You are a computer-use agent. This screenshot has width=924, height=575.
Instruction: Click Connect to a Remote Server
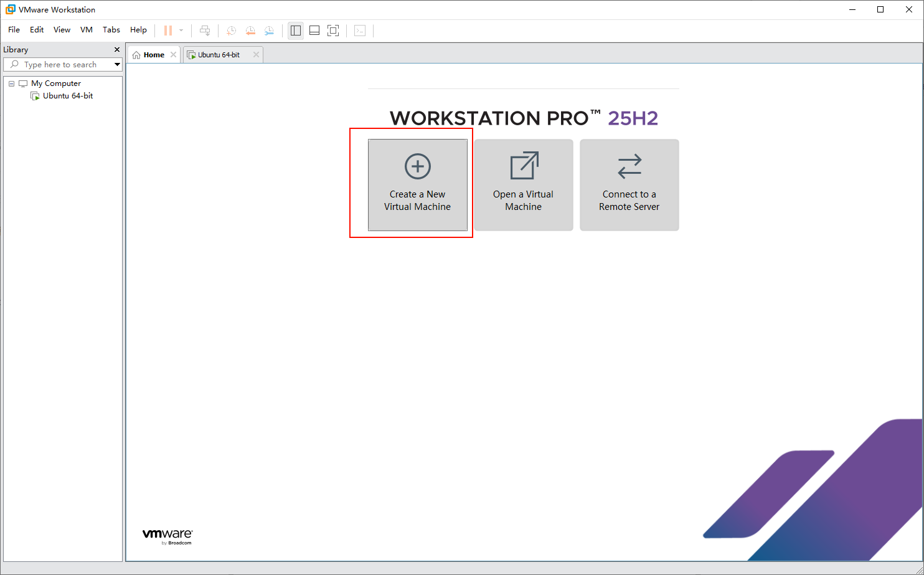[629, 185]
